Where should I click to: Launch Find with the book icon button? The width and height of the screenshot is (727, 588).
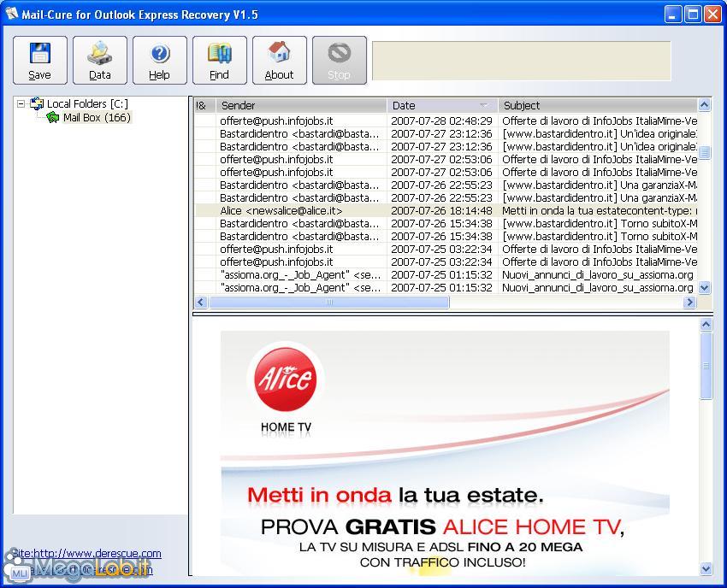coord(219,60)
